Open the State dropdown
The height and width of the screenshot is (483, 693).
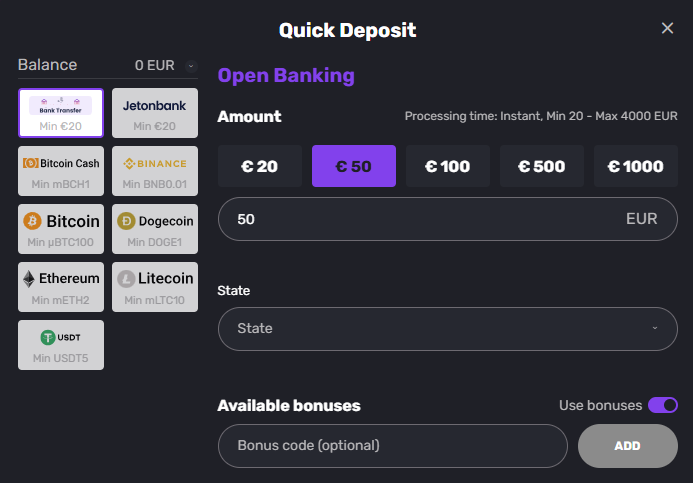[x=447, y=328]
